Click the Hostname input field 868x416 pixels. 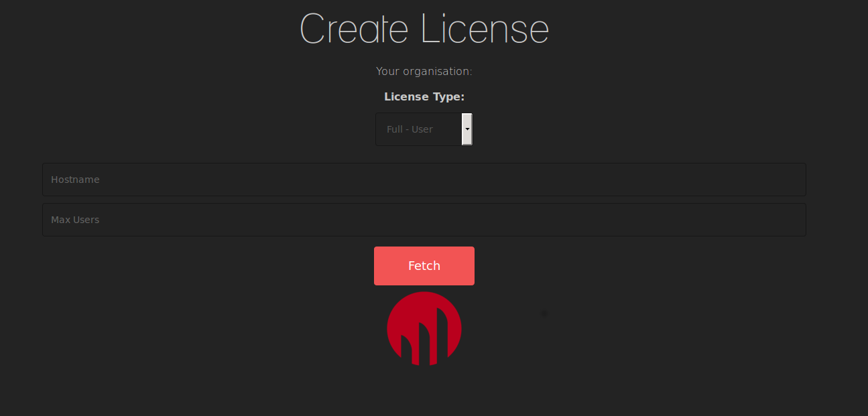pos(424,180)
